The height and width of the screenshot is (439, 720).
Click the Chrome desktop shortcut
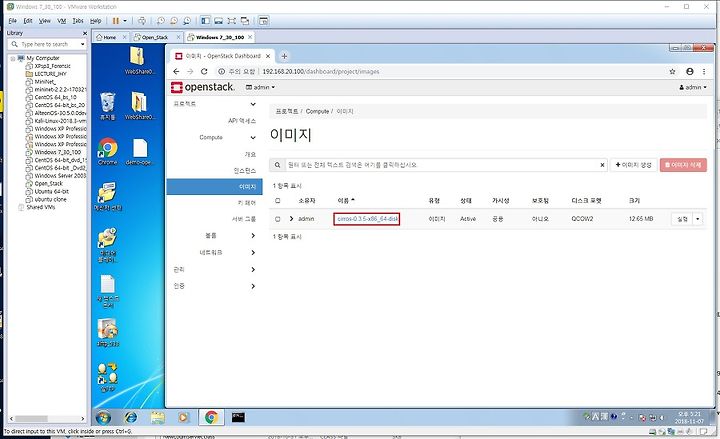pyautogui.click(x=107, y=152)
